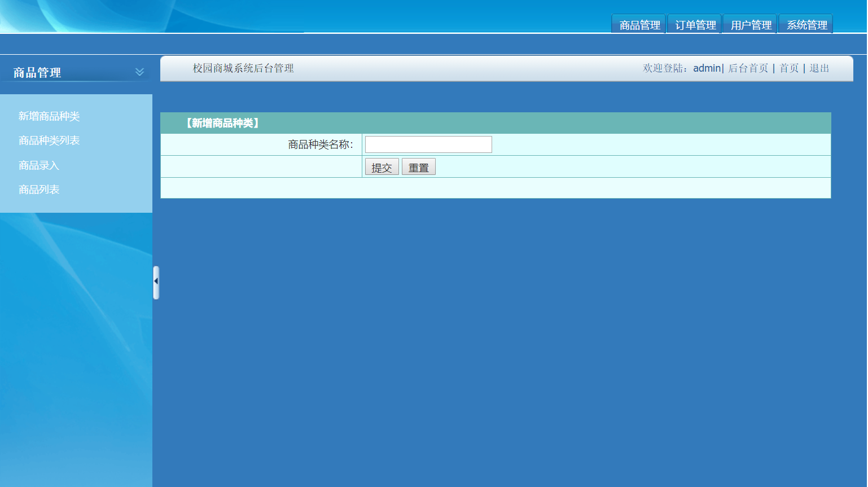Hide the sidebar with the splitter arrow
868x487 pixels.
[x=156, y=282]
